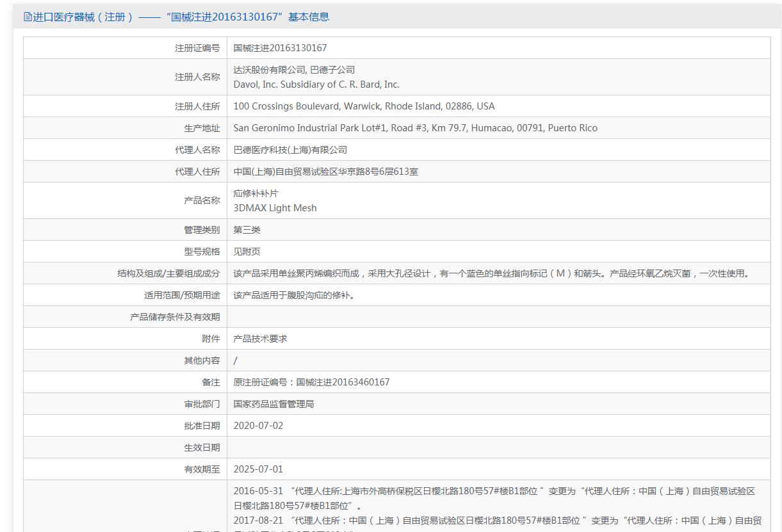Screen dimensions: 782x532
Task: Click the 其他内容 label
Action: (202, 360)
